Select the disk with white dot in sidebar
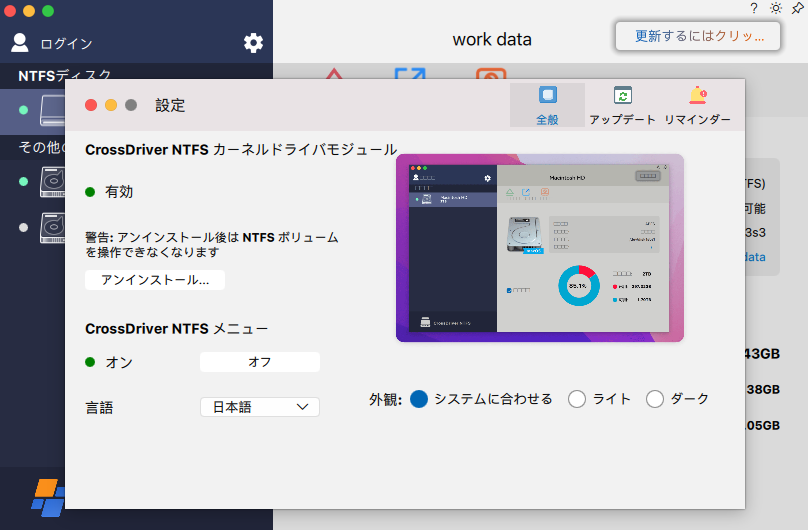The width and height of the screenshot is (808, 530). click(33, 227)
